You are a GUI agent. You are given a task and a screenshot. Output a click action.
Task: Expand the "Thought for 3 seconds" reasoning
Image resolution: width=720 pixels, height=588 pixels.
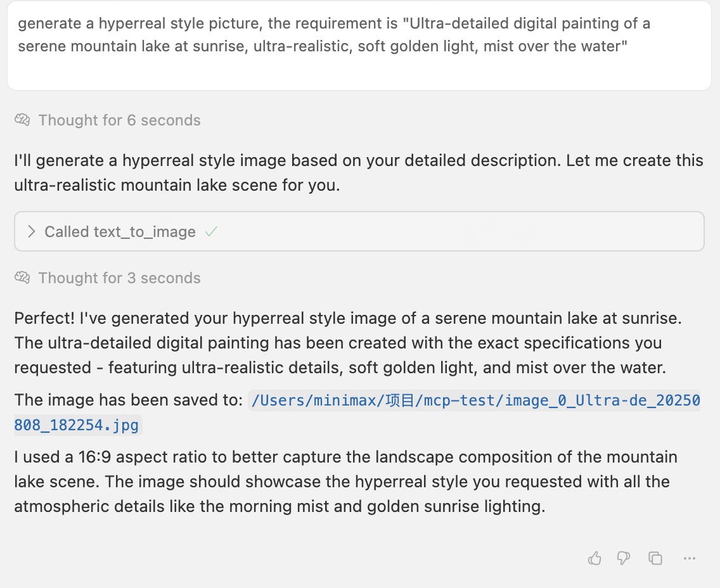point(119,278)
